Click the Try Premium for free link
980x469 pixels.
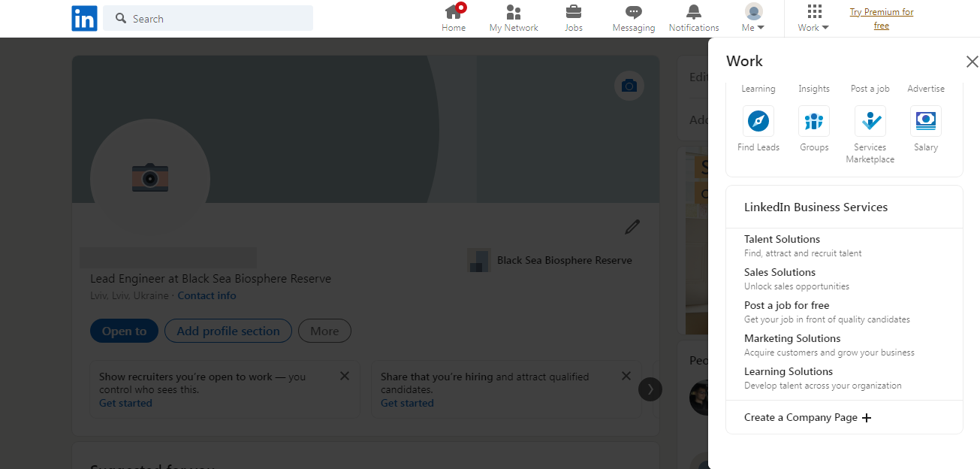pyautogui.click(x=882, y=19)
